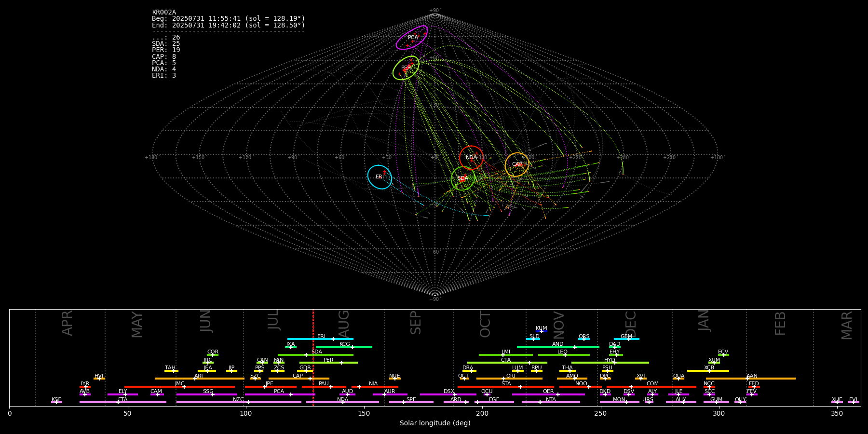
Task: Select the PER radiant ellipse on sky map
Action: (406, 68)
